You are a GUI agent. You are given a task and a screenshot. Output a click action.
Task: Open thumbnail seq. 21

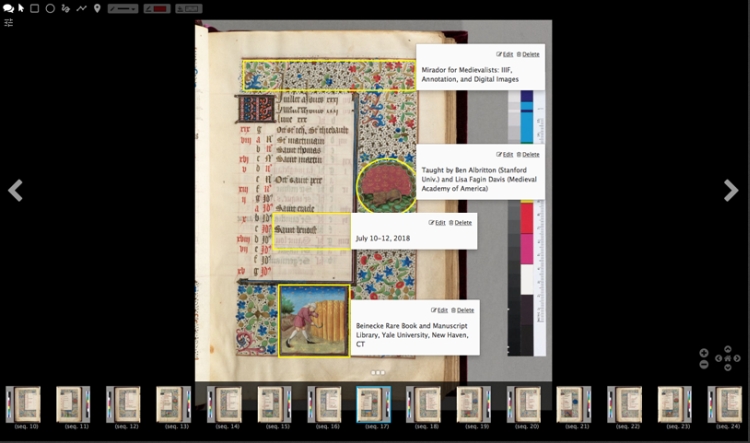[574, 405]
